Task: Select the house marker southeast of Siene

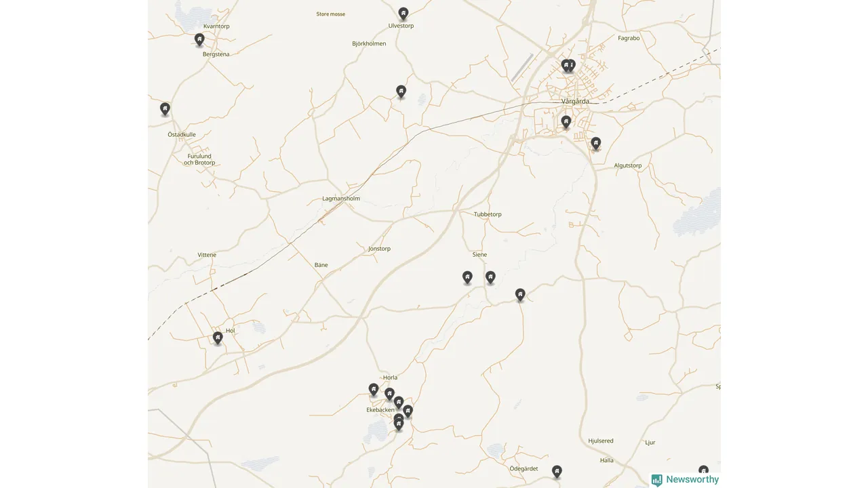Action: (x=520, y=294)
